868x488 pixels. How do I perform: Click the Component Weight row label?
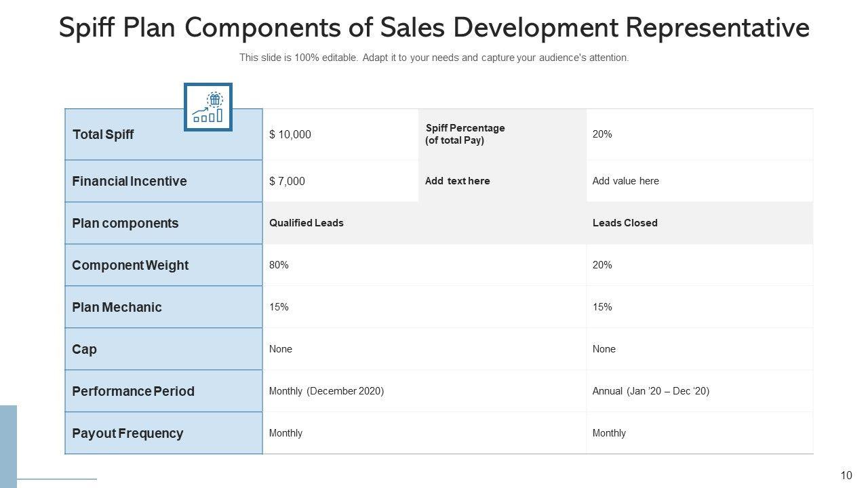130,266
